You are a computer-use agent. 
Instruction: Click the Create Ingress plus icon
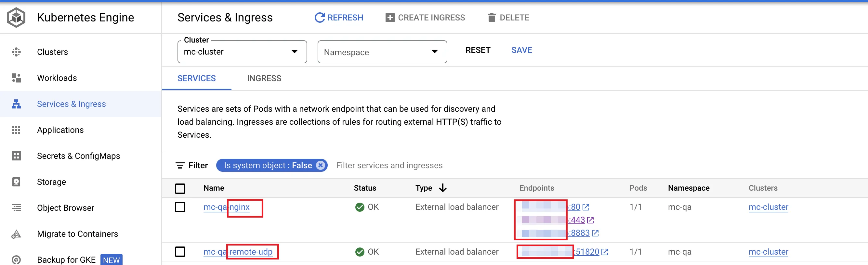tap(390, 18)
